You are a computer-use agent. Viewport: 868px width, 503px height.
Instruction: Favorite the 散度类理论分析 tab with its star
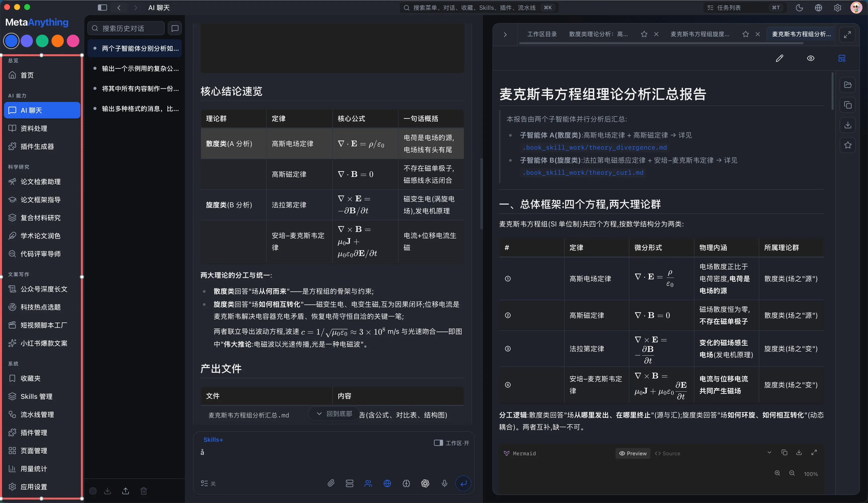pyautogui.click(x=644, y=34)
